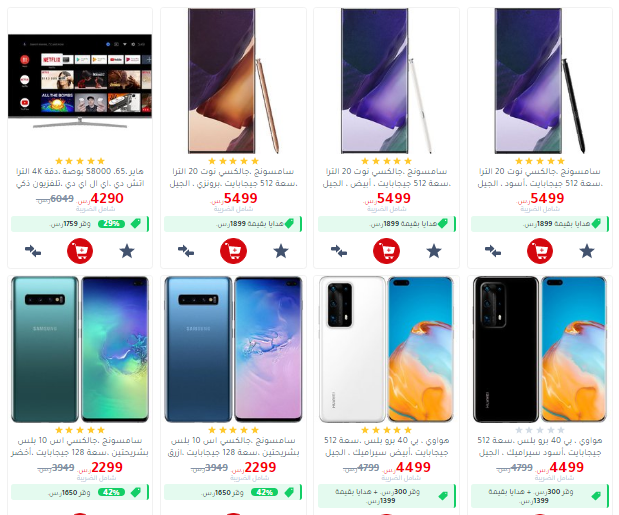The height and width of the screenshot is (515, 619).
Task: Click the 29% savings offer banner on TV
Action: [80, 224]
